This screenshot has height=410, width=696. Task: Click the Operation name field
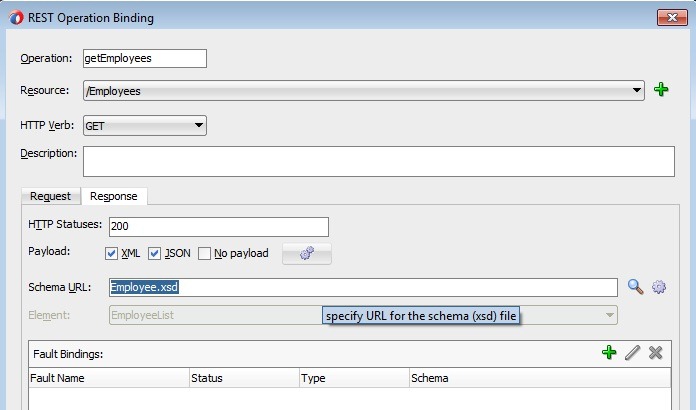144,58
